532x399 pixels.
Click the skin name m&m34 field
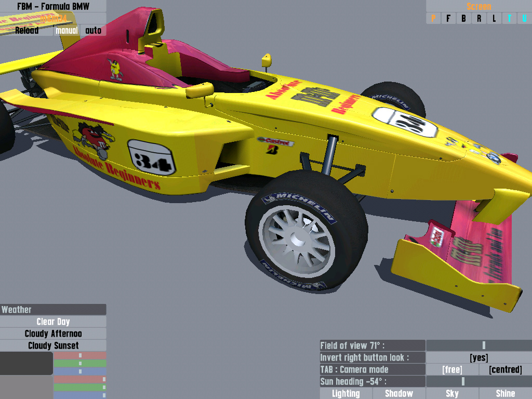(x=53, y=18)
